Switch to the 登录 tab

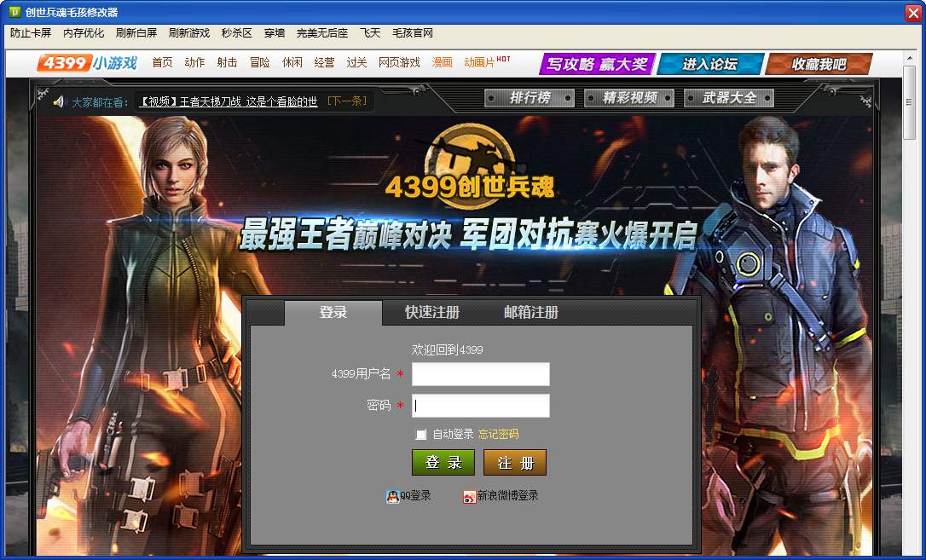[333, 312]
